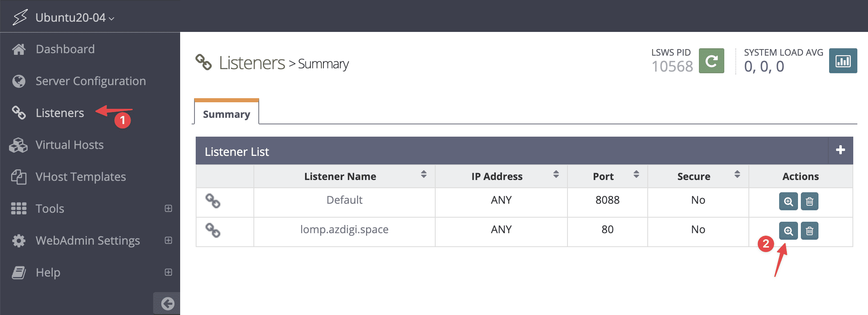The height and width of the screenshot is (315, 868).
Task: Expand the Tools menu section
Action: pyautogui.click(x=168, y=209)
